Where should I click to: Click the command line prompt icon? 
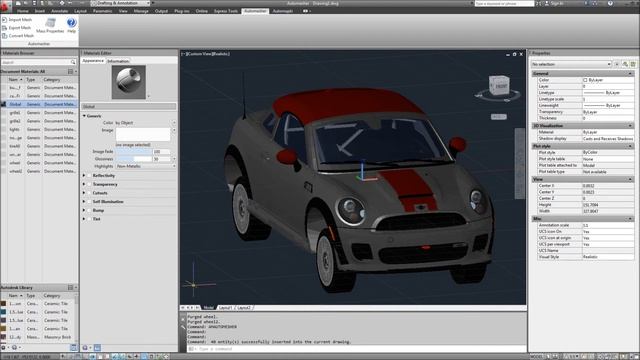point(191,349)
